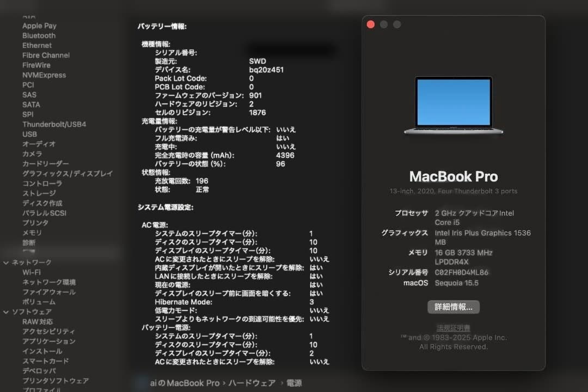Click 電源 in the breadcrumb path
588x392 pixels.
[x=295, y=383]
